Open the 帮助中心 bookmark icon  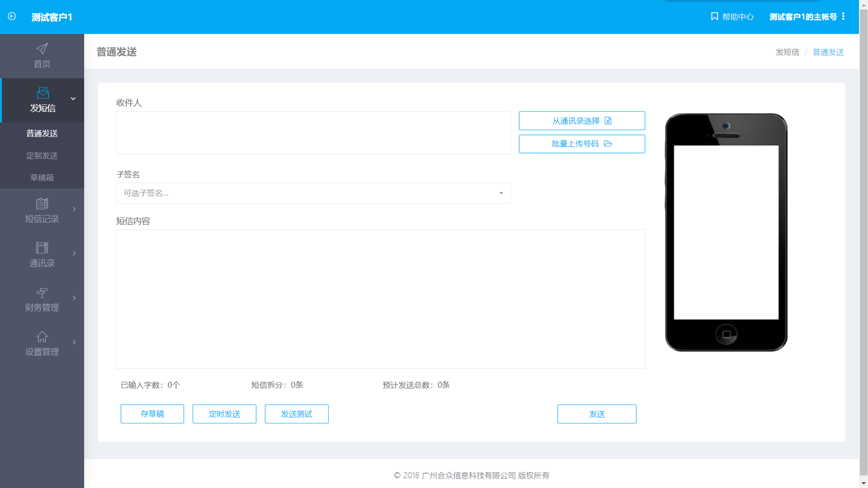click(714, 16)
